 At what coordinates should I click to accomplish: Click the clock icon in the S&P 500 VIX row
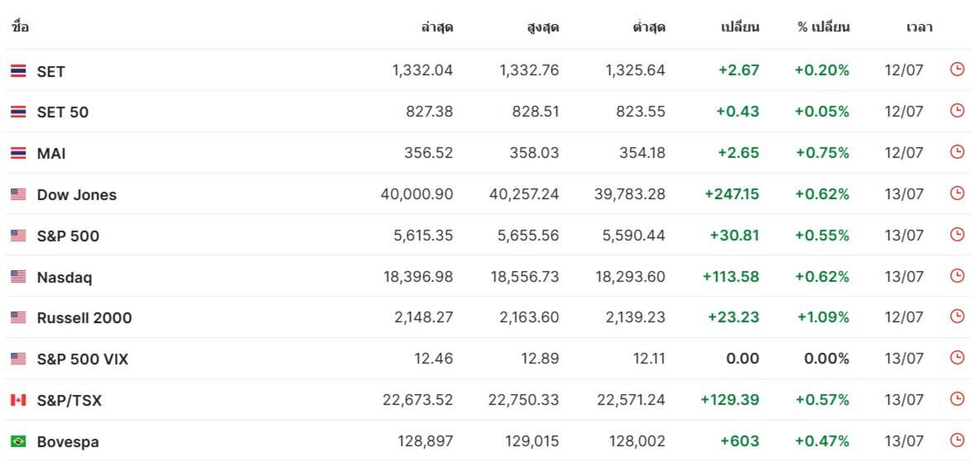coord(957,358)
